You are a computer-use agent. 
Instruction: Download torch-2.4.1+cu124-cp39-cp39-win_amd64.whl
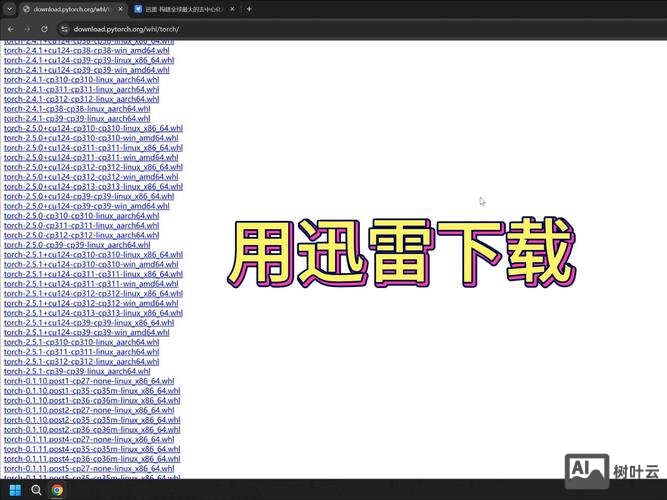86,70
